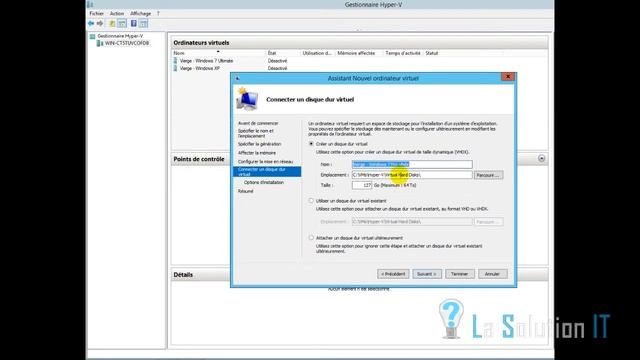The width and height of the screenshot is (640, 360).
Task: Click the existing disk Emplacement field
Action: (x=412, y=222)
